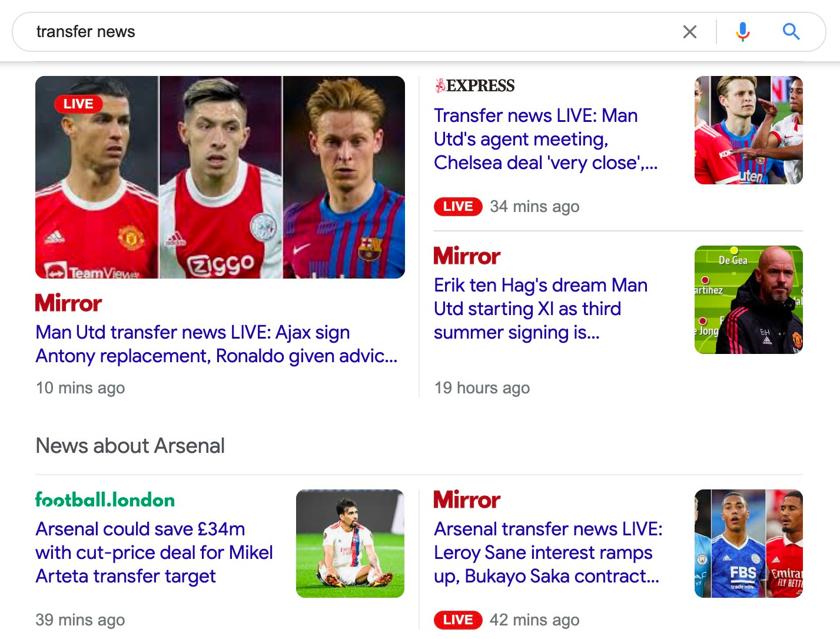The height and width of the screenshot is (639, 840).
Task: Click the News about Arsenal section heading
Action: point(130,446)
